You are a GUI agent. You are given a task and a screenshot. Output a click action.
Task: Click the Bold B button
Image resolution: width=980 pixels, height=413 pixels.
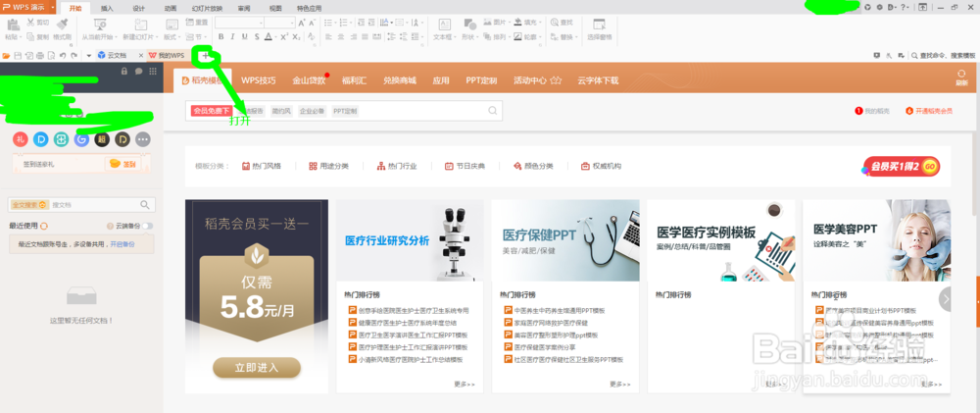(x=221, y=37)
